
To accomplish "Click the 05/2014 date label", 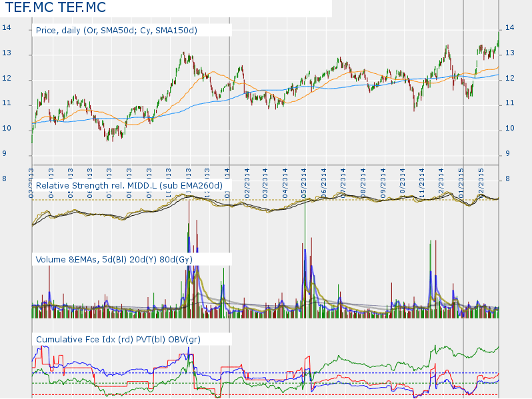I will click(x=303, y=183).
